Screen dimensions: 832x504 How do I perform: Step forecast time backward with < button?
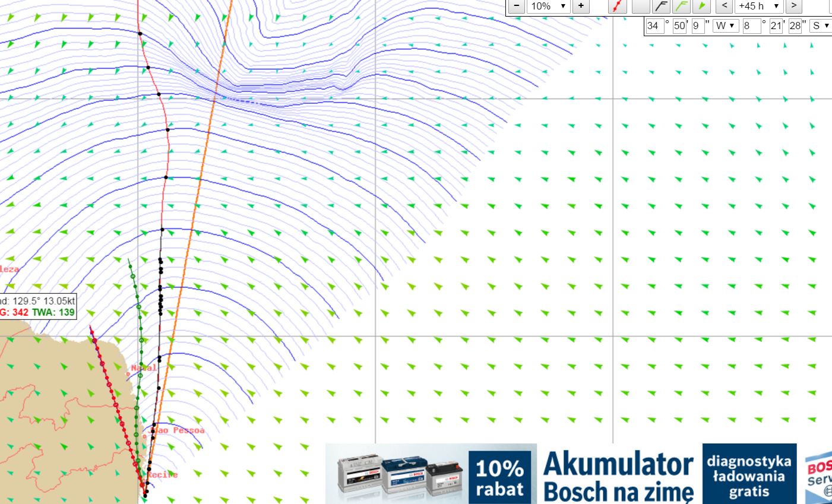click(x=724, y=6)
